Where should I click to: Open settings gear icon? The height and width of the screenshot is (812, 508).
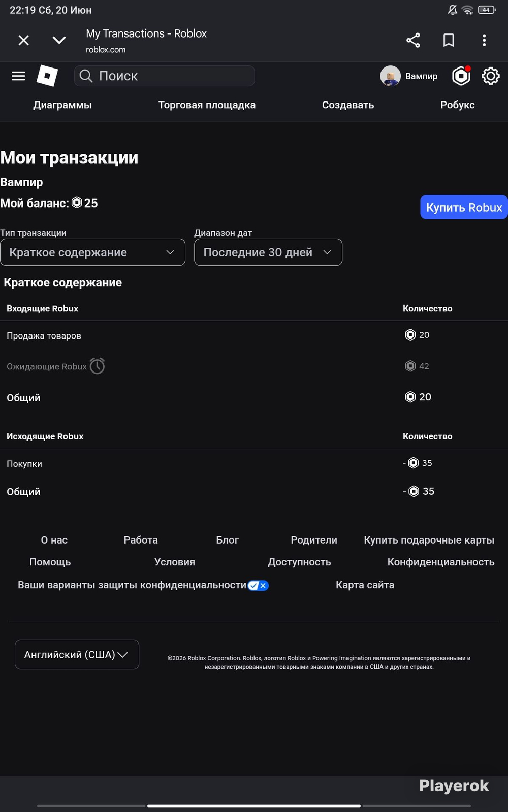tap(491, 76)
